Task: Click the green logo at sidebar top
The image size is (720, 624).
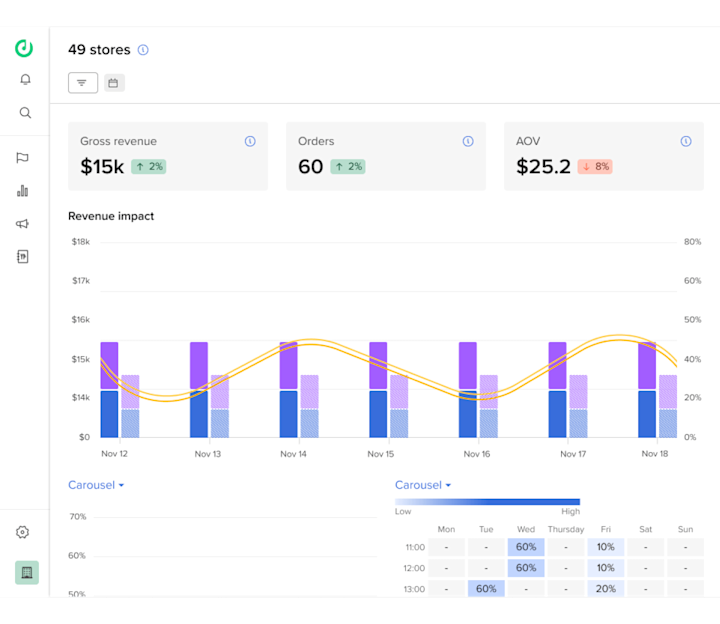Action: click(24, 48)
